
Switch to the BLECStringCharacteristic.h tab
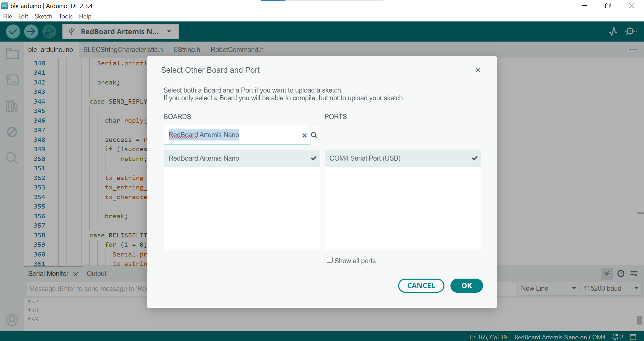coord(123,50)
